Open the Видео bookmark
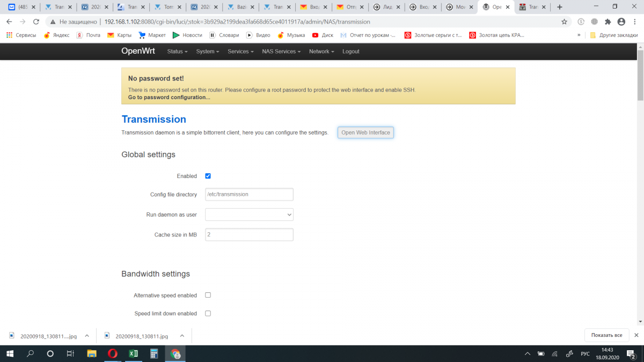Image resolution: width=644 pixels, height=362 pixels. pos(258,35)
